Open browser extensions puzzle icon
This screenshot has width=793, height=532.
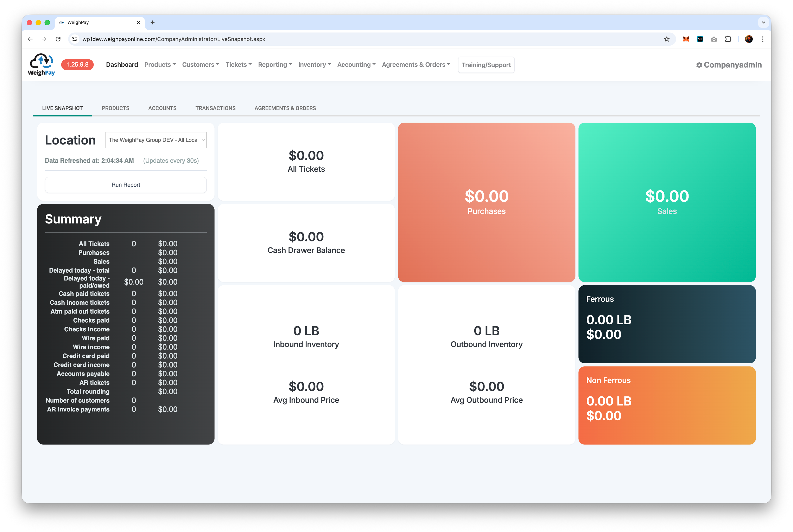728,39
